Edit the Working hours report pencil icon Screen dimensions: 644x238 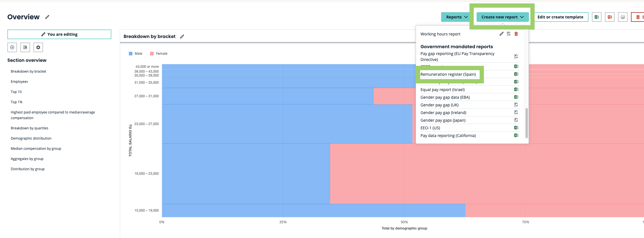click(x=501, y=34)
